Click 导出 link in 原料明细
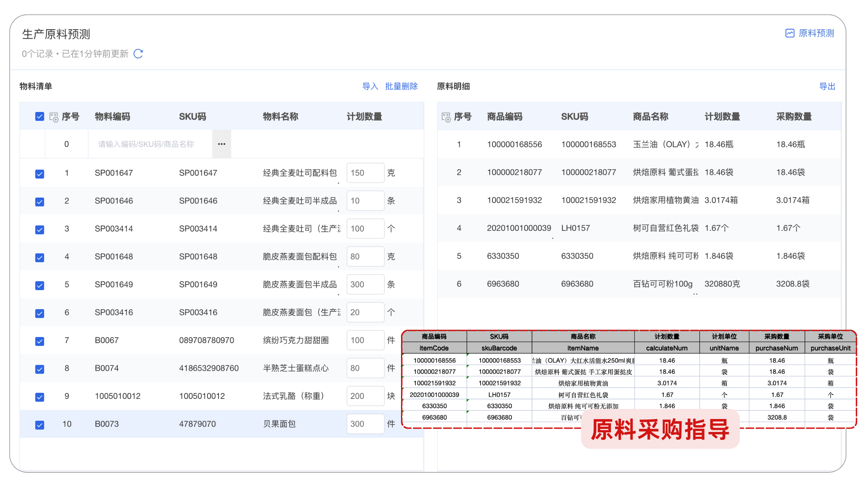This screenshot has height=504, width=864. pos(827,86)
